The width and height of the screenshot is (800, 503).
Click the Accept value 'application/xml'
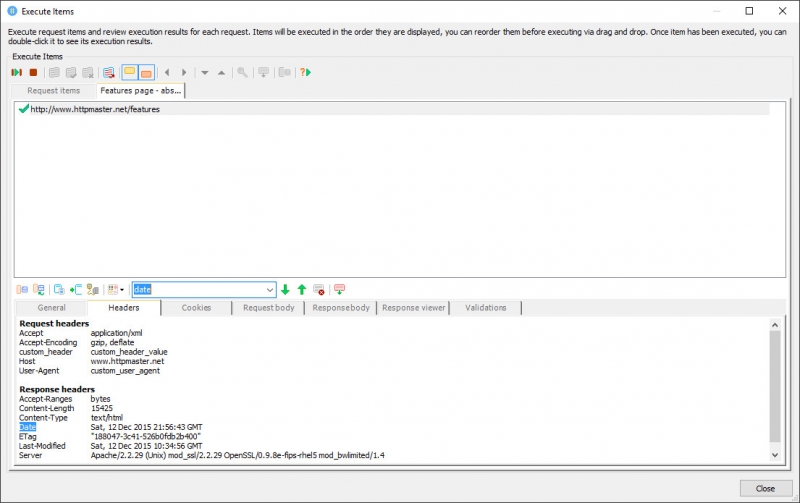pos(116,333)
